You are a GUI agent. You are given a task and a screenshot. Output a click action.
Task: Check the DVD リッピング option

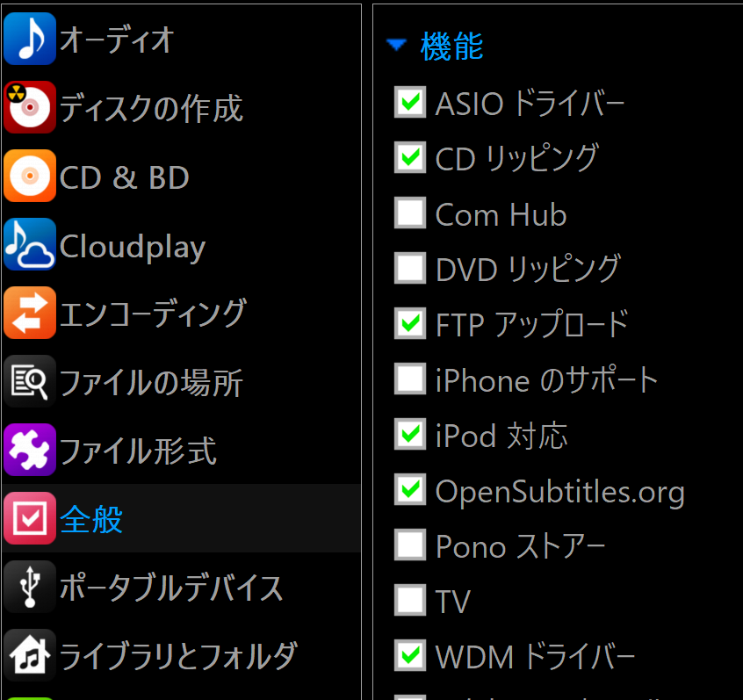pos(409,268)
